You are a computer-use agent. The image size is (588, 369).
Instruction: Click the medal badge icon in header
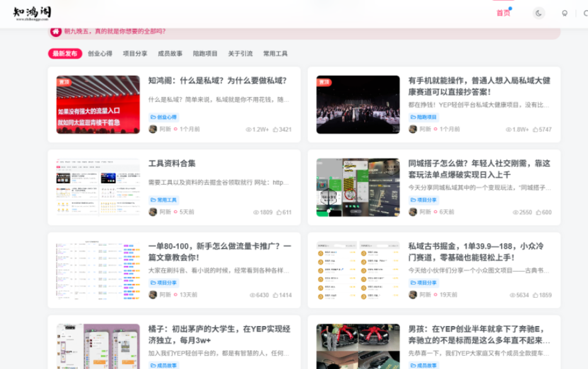pyautogui.click(x=564, y=13)
